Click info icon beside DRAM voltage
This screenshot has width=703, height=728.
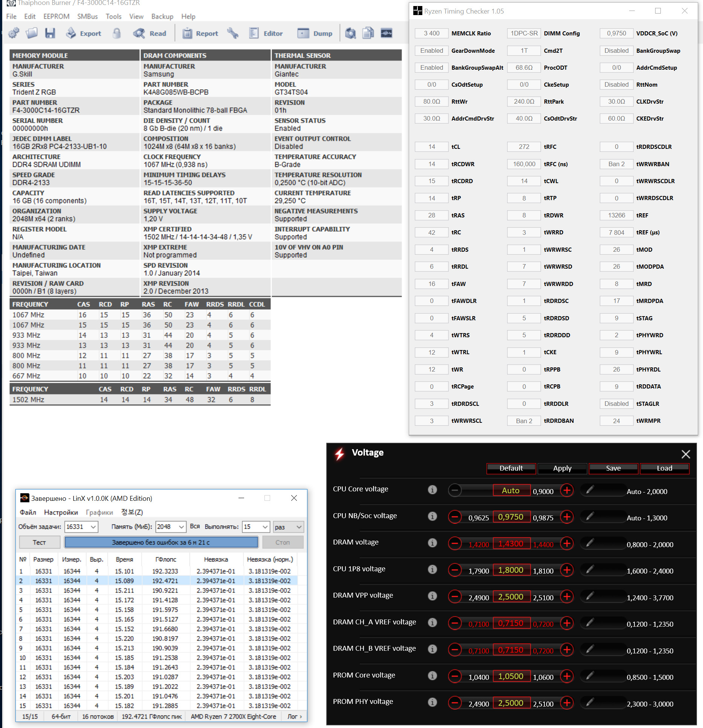click(x=432, y=543)
